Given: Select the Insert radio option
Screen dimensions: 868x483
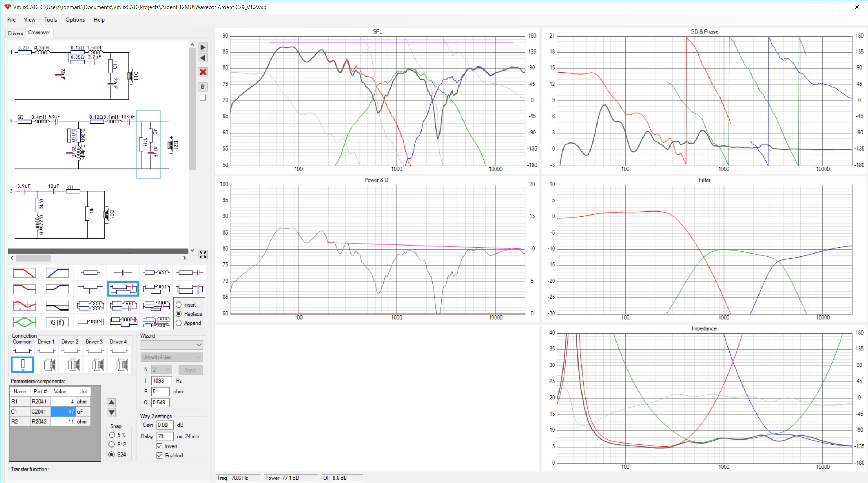Looking at the screenshot, I should (x=179, y=305).
